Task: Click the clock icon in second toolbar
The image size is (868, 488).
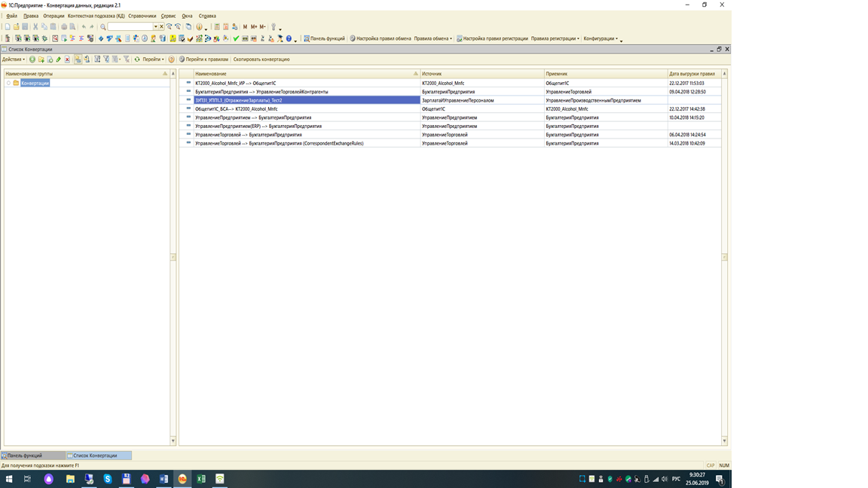Action: pyautogui.click(x=145, y=38)
